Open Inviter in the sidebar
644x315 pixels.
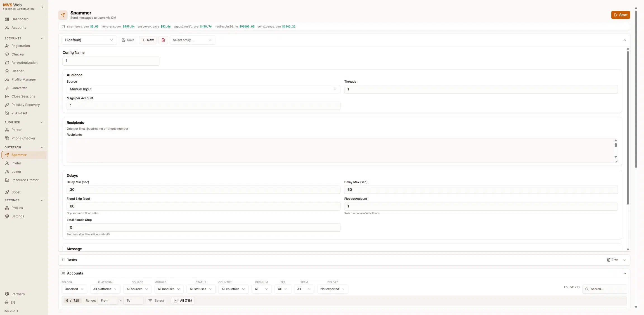(24, 163)
